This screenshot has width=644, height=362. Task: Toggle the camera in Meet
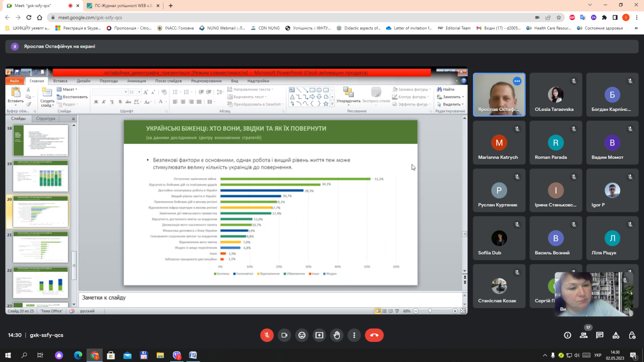coord(284,335)
